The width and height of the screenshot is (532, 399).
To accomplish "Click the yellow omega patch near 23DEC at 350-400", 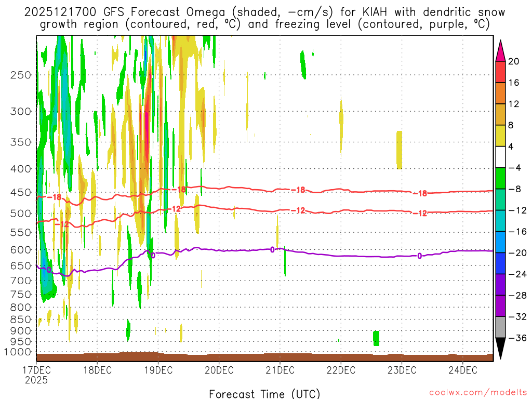I will [400, 150].
